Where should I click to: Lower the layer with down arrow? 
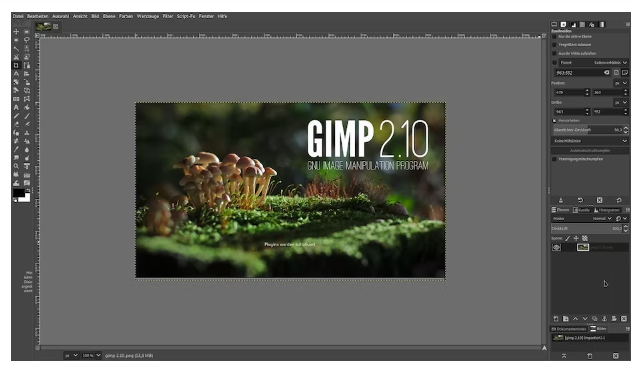click(x=585, y=319)
